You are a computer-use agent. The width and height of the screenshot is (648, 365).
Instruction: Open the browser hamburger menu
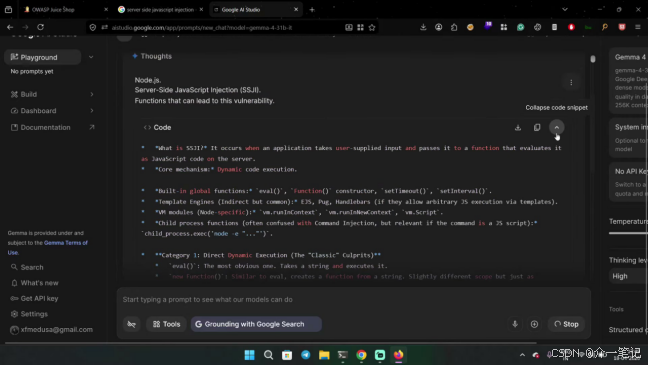tap(638, 27)
